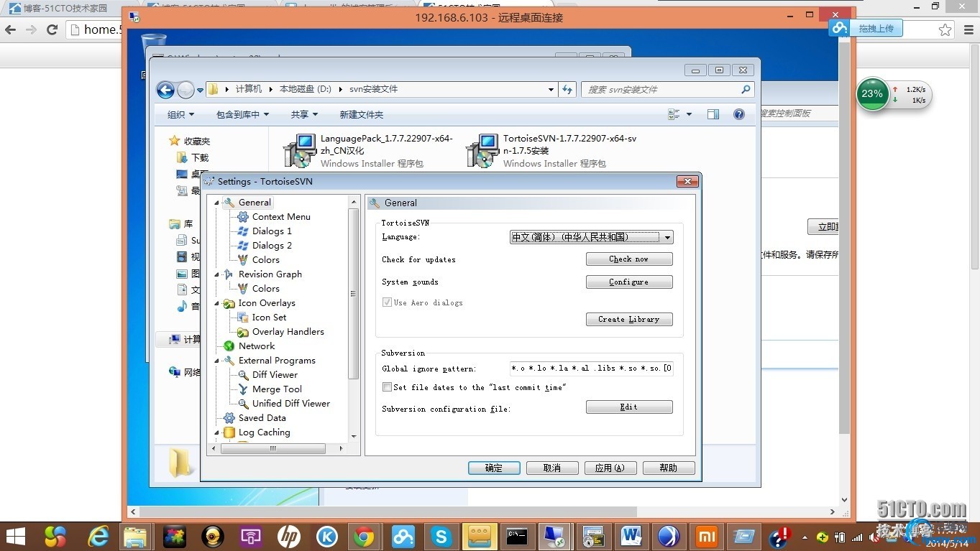
Task: Open Saved Data settings
Action: [x=262, y=418]
